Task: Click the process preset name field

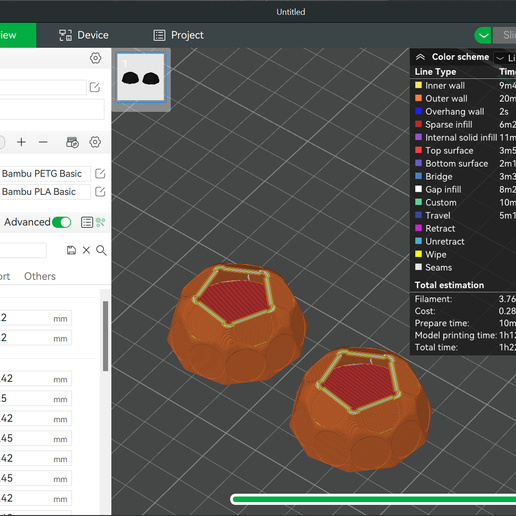Action: [23, 250]
